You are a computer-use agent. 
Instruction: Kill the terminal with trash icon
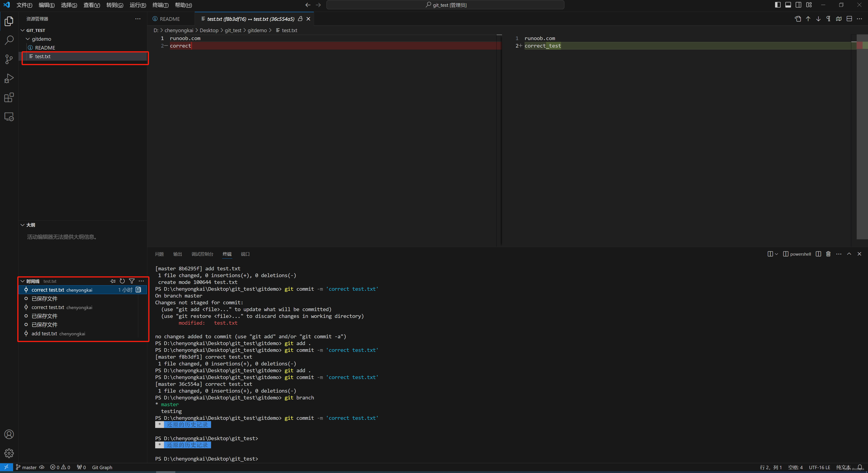[x=828, y=254]
